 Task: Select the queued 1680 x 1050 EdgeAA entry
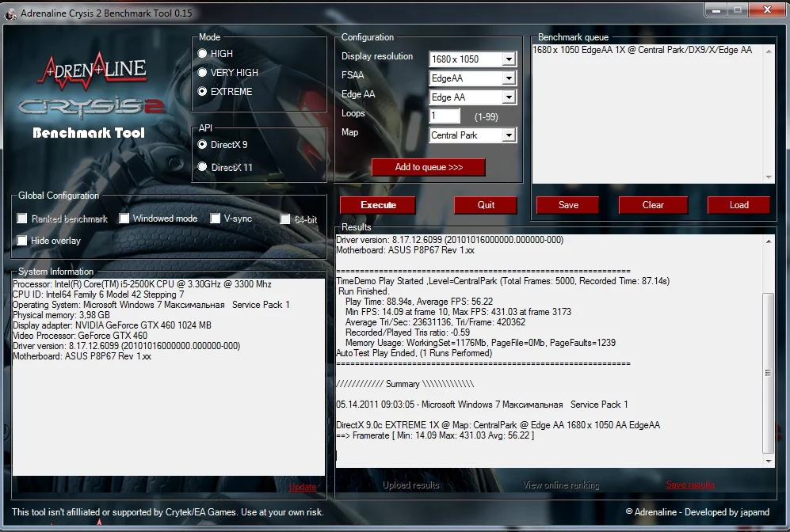(x=642, y=50)
